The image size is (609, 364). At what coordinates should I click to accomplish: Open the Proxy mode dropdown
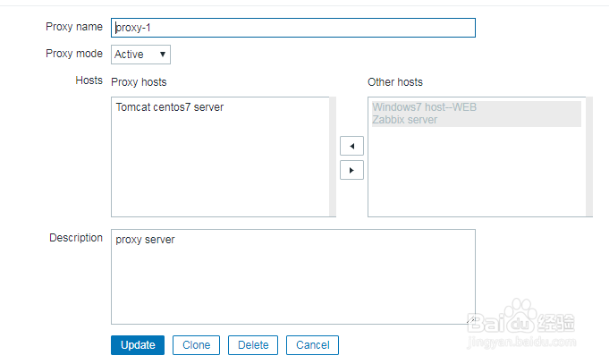pyautogui.click(x=140, y=55)
